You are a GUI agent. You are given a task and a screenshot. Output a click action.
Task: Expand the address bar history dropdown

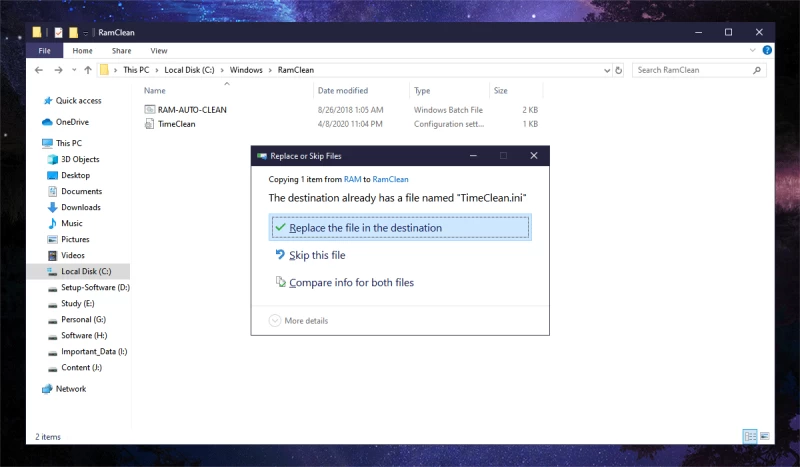point(607,70)
